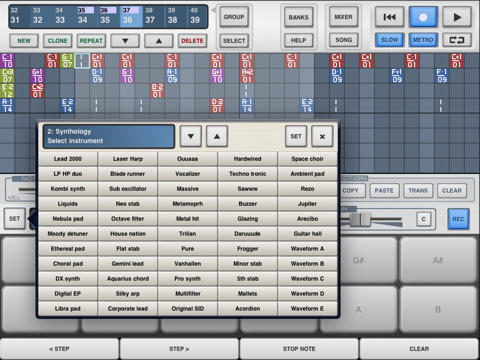Screen dimensions: 480x360
Task: Open the SELECT menu
Action: tap(234, 41)
